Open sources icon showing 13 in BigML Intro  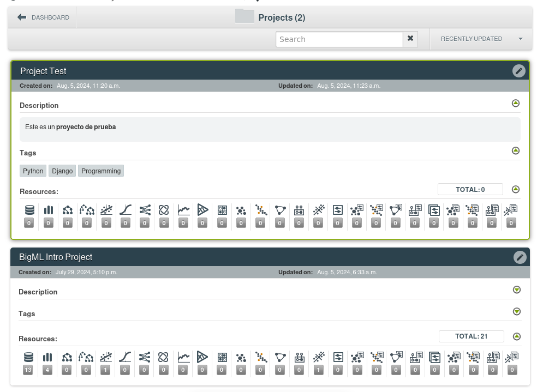coord(28,358)
